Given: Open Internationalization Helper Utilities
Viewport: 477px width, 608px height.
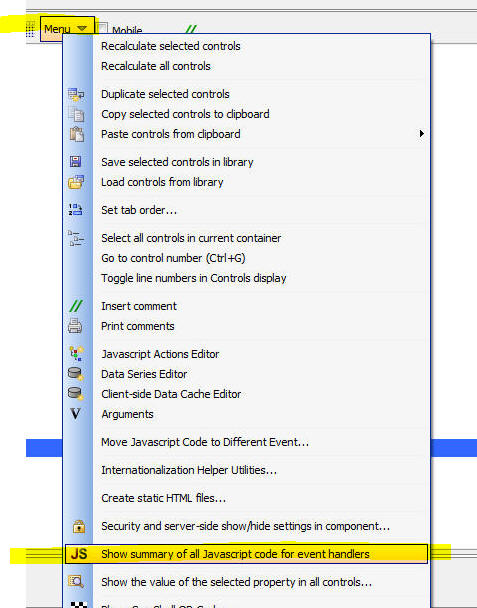Looking at the screenshot, I should (189, 470).
